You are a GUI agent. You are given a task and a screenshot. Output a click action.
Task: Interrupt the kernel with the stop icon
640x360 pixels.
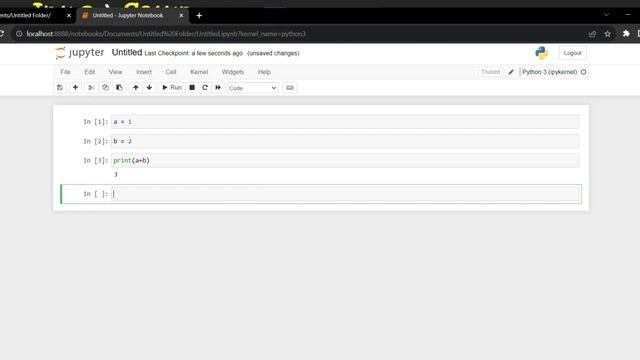(192, 87)
